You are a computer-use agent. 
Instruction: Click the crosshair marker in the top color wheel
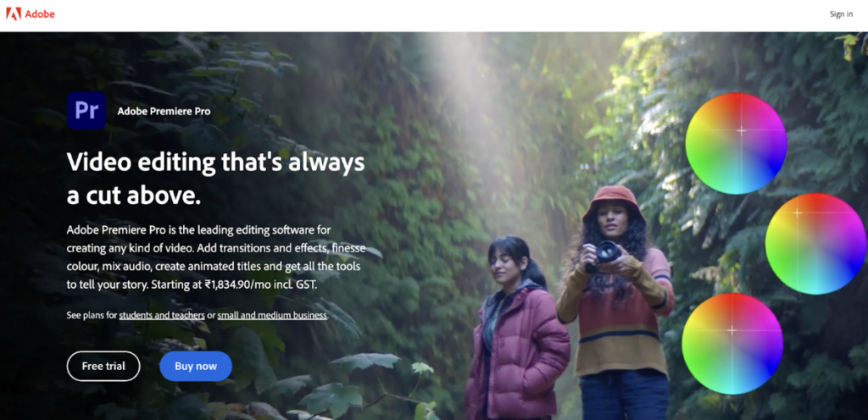(741, 130)
